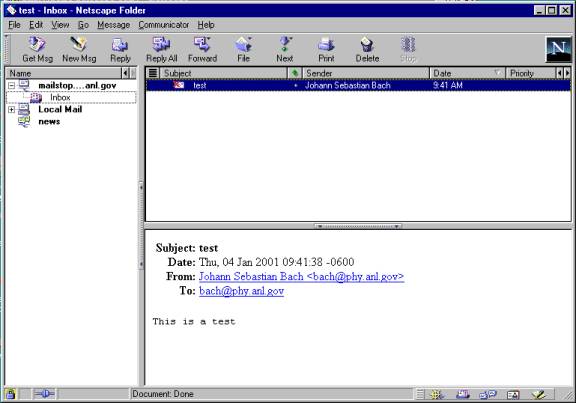The width and height of the screenshot is (576, 403).
Task: Click the File toolbar button with folder icon
Action: point(244,50)
